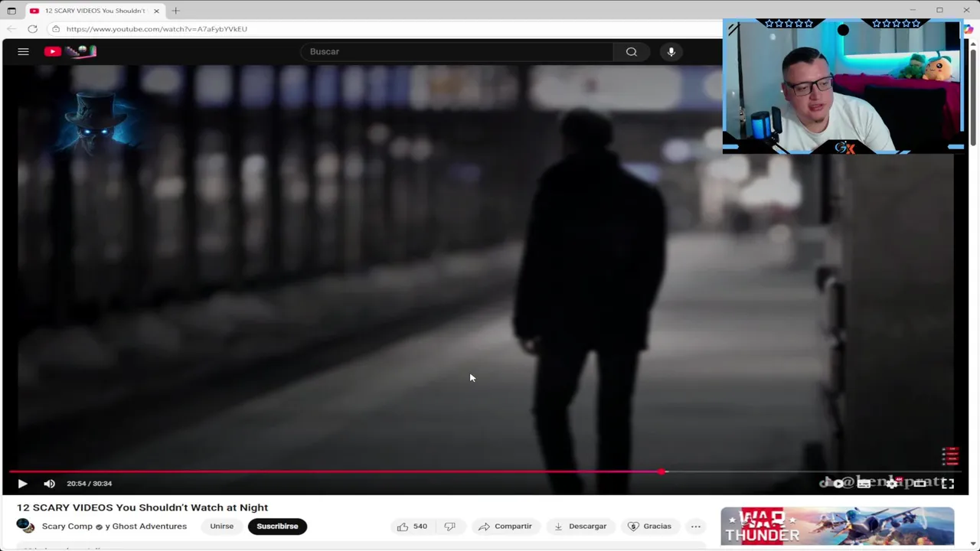
Task: Go back with browser back arrow
Action: pyautogui.click(x=11, y=29)
